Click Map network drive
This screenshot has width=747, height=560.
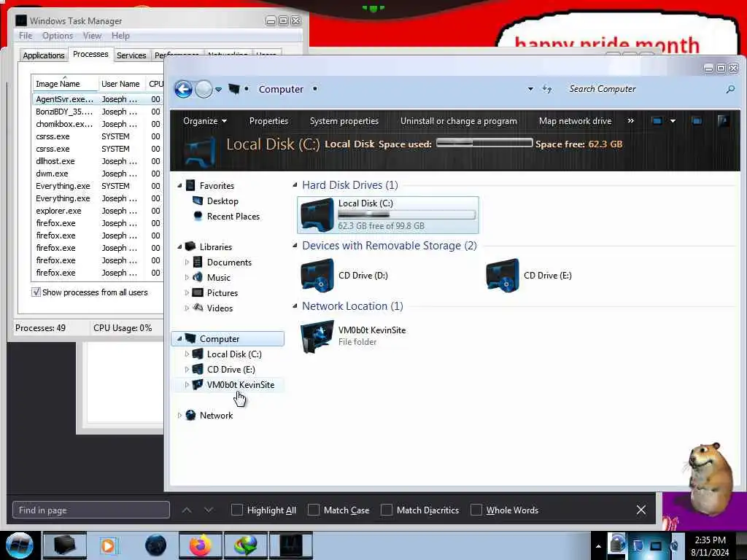[575, 121]
